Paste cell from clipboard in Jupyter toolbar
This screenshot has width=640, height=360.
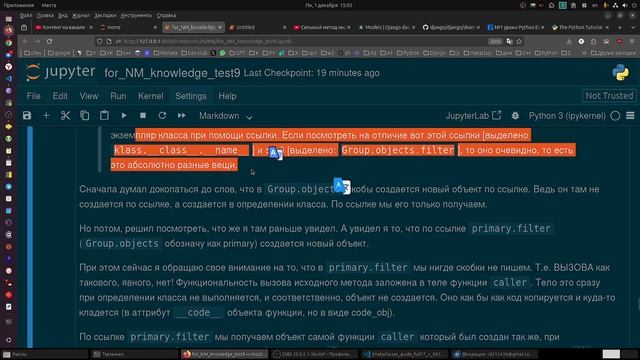tap(104, 116)
